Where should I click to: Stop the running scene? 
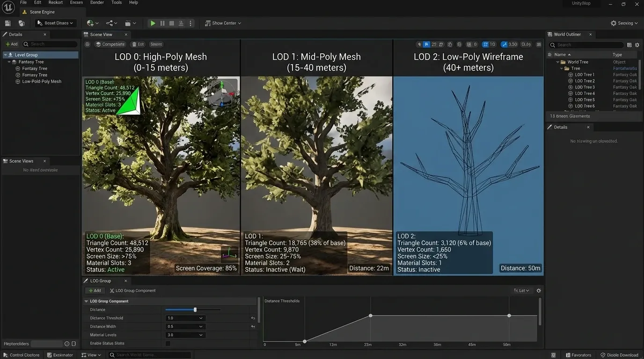(x=172, y=23)
